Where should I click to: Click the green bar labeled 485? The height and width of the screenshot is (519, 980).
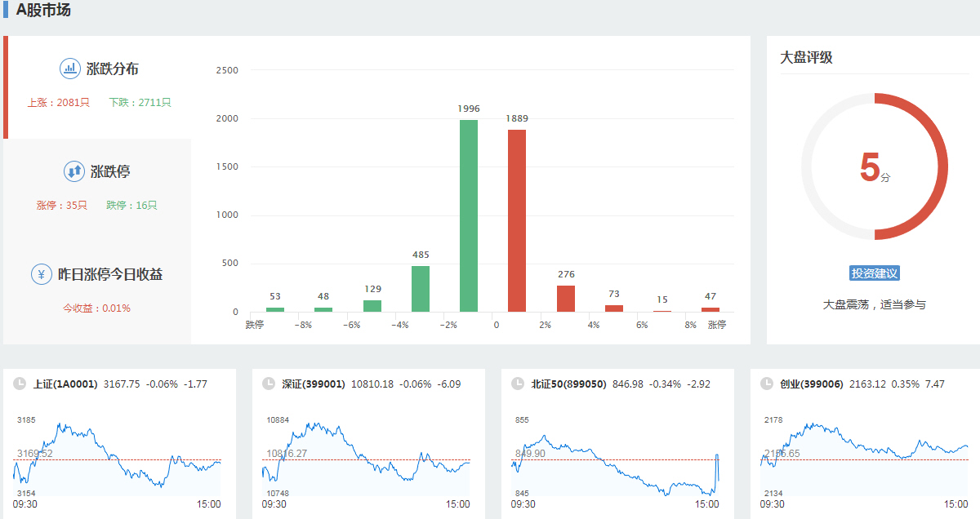tap(421, 289)
